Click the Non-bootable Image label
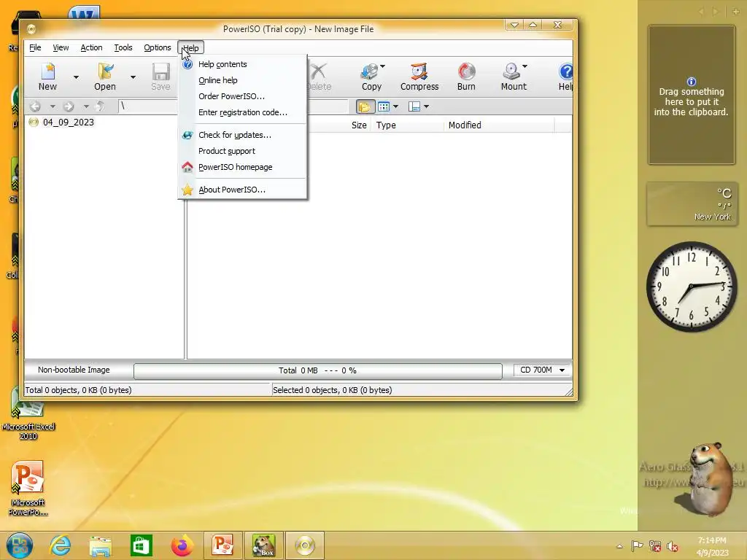This screenshot has height=560, width=747. (74, 370)
